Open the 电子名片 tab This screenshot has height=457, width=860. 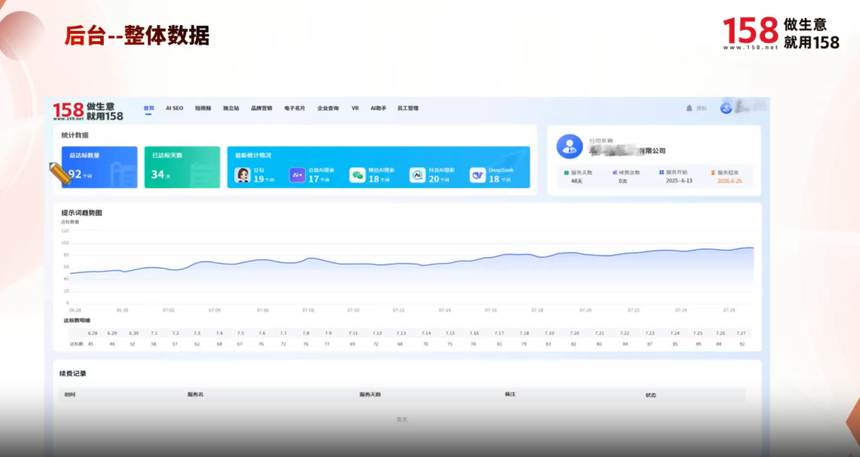295,109
